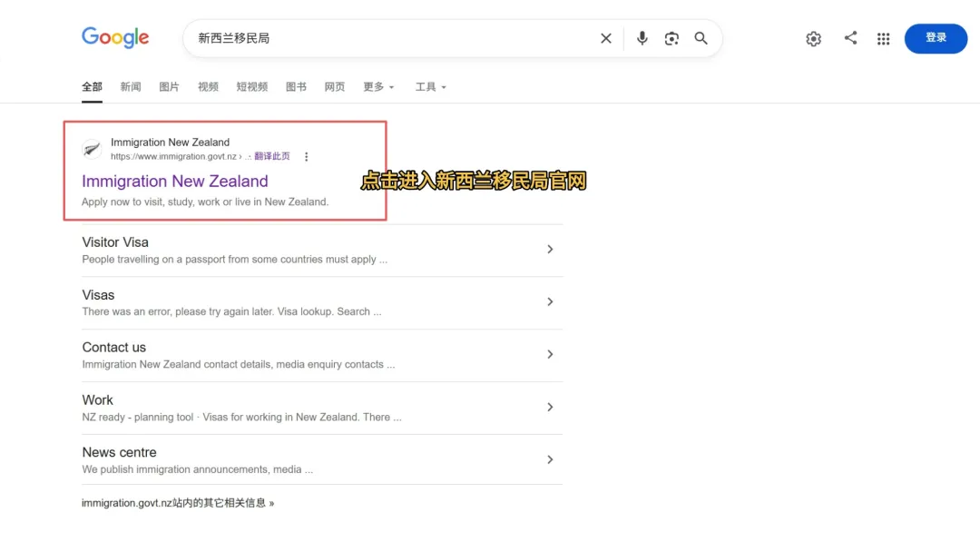This screenshot has width=980, height=542.
Task: Click 'There was an error, please try again' text
Action: [x=231, y=312]
